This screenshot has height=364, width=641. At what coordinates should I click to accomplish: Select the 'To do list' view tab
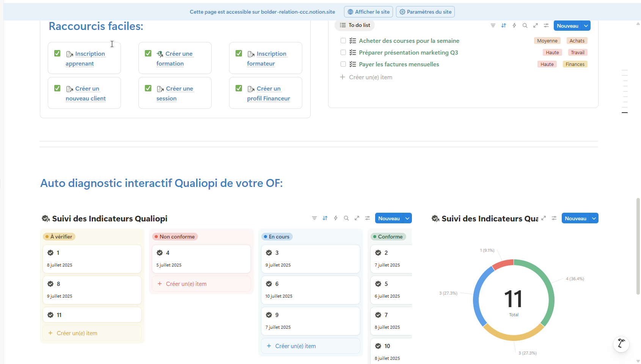[x=355, y=25]
